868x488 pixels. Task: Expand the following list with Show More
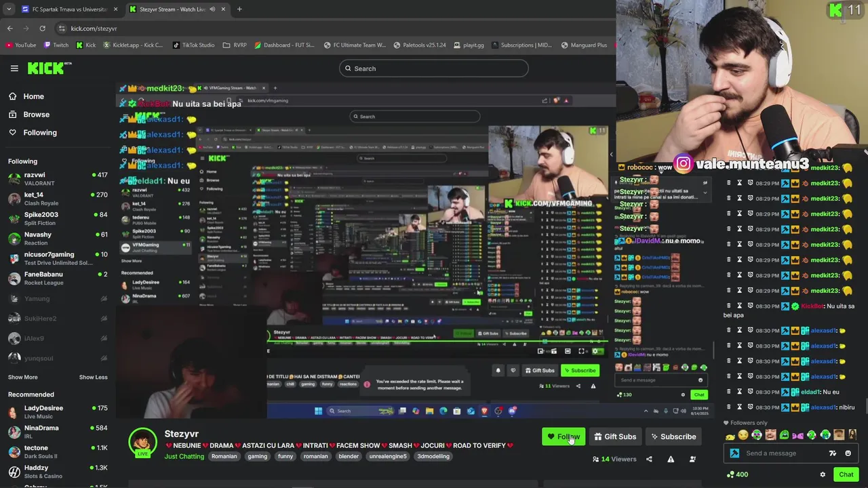[x=23, y=378]
